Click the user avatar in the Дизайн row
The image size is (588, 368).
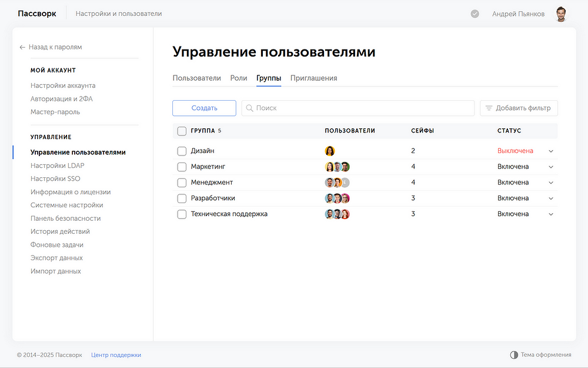[x=330, y=151]
